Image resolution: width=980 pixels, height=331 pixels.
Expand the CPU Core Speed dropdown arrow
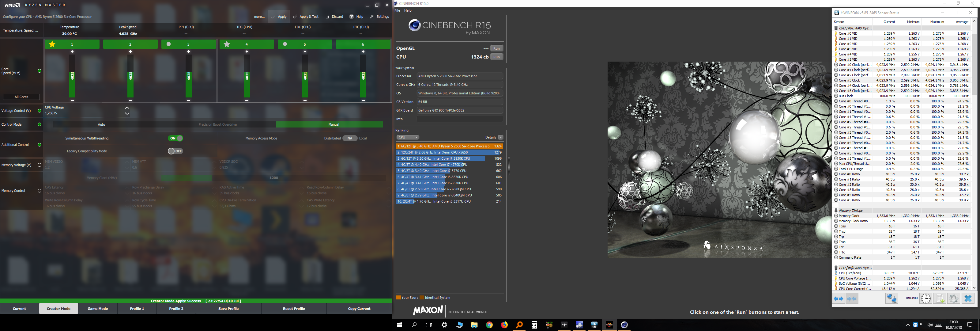click(39, 70)
